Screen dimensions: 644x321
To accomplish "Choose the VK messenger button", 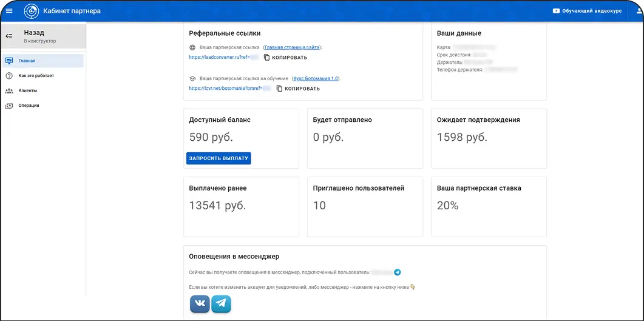I will (200, 303).
